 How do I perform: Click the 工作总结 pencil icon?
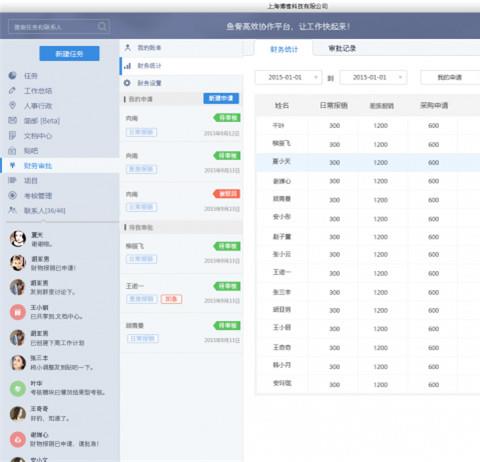(12, 91)
